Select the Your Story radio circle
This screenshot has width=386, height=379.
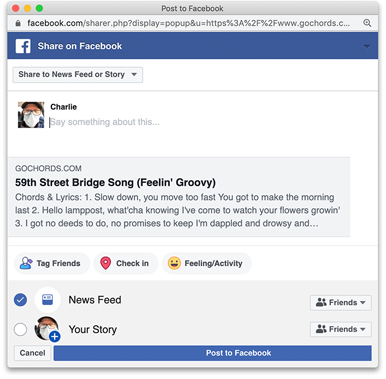[x=20, y=329]
